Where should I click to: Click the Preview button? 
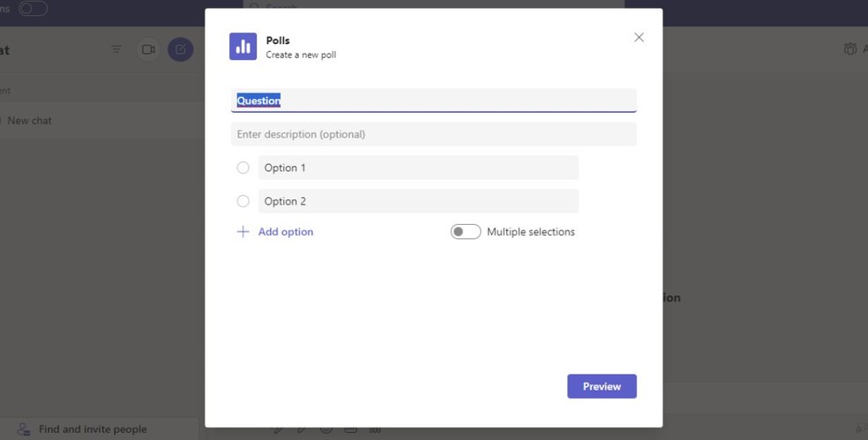point(602,386)
